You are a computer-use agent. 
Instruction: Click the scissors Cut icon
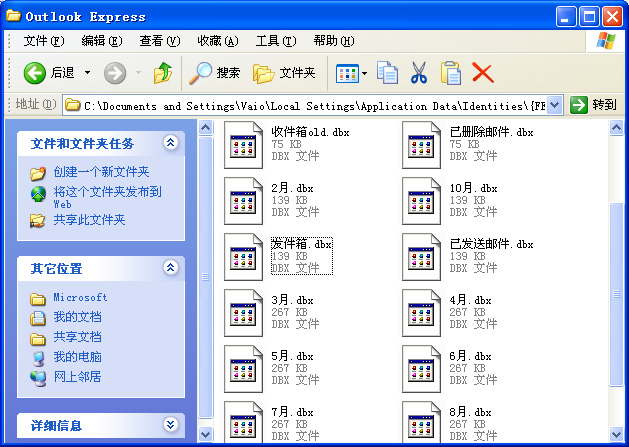(x=419, y=73)
